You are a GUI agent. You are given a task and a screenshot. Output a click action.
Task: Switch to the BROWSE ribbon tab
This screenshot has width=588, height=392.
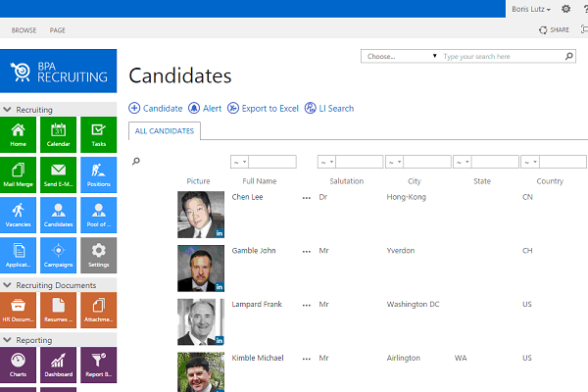coord(24,30)
